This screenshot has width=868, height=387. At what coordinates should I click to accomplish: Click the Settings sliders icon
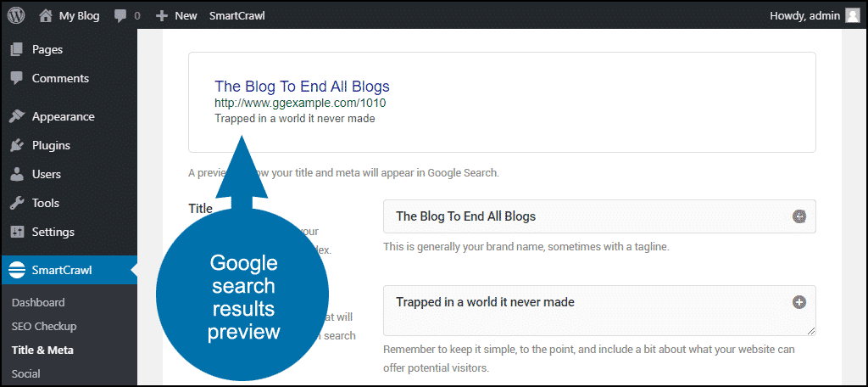[17, 232]
